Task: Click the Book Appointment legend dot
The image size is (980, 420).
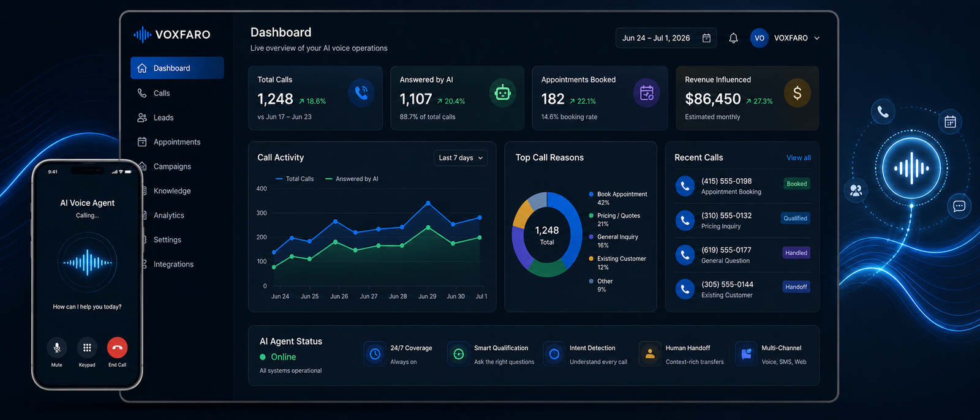Action: click(591, 194)
